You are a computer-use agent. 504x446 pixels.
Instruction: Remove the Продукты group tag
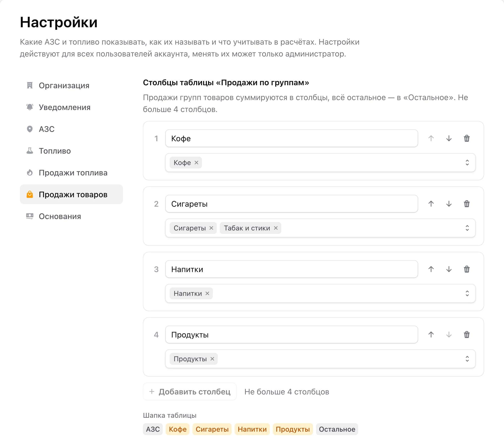[212, 359]
